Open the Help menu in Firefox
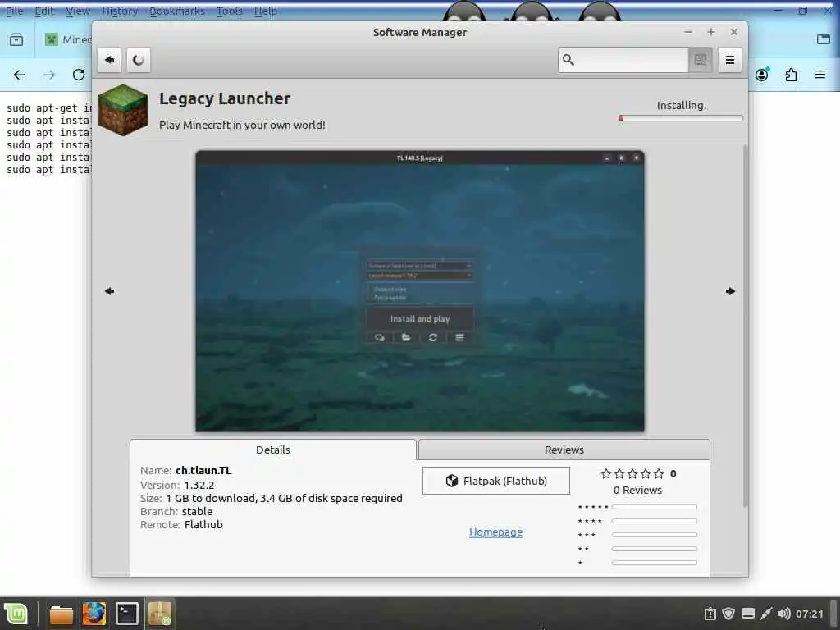Image resolution: width=840 pixels, height=630 pixels. pos(265,11)
